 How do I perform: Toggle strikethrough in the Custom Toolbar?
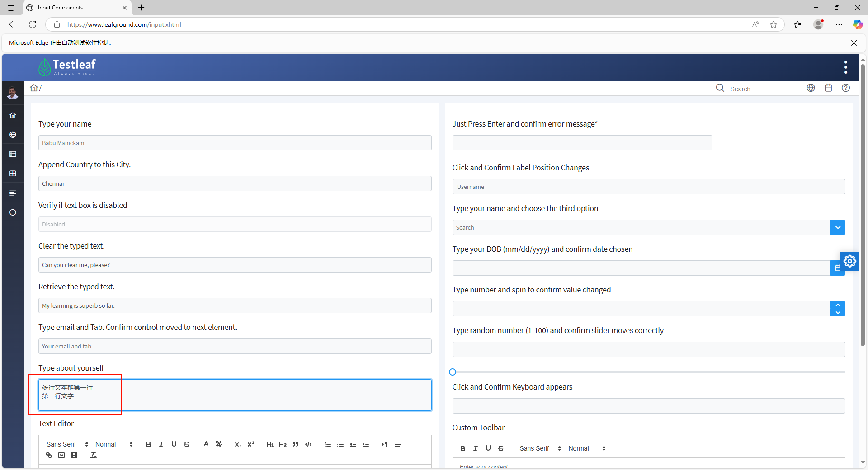[x=501, y=448]
